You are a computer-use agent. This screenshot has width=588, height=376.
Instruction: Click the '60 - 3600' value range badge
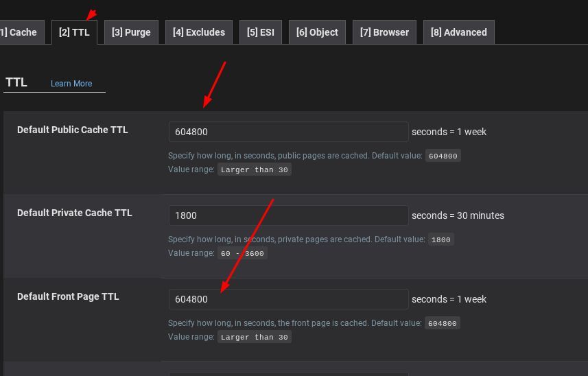pos(242,253)
